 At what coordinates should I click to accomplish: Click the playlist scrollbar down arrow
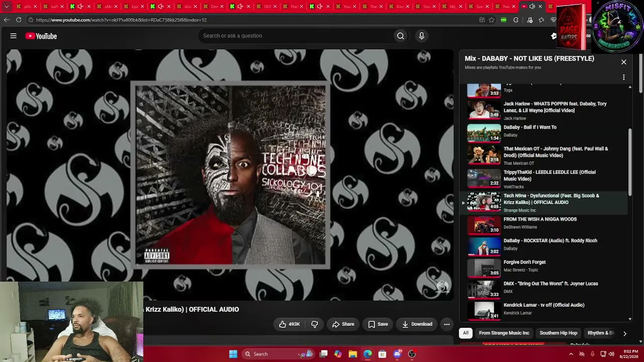tap(630, 319)
